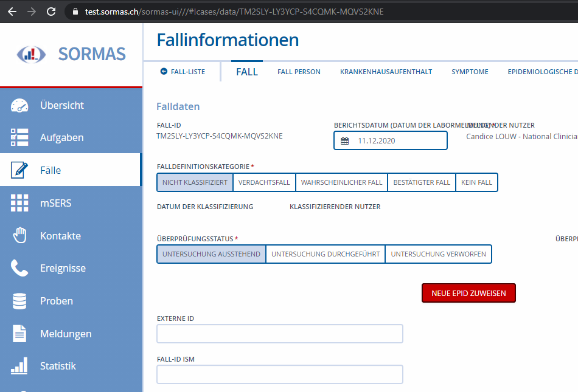The height and width of the screenshot is (392, 578).
Task: Click the Berichtsdatum date field 11.12.2020
Action: coord(391,140)
